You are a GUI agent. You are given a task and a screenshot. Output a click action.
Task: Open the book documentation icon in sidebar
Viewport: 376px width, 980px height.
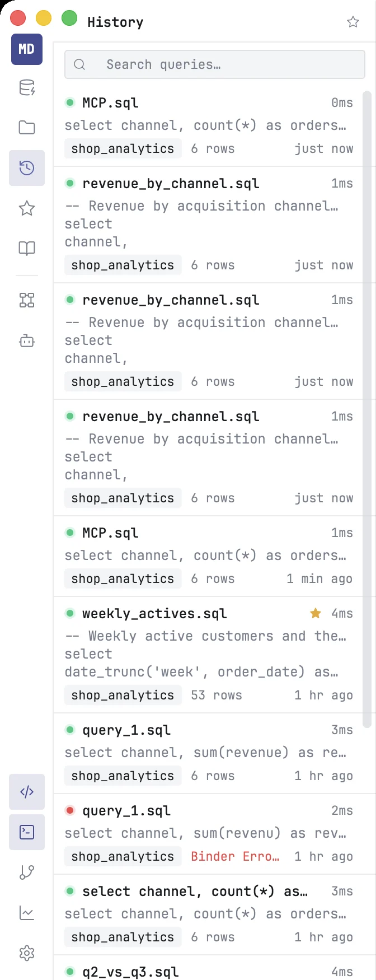pos(27,248)
